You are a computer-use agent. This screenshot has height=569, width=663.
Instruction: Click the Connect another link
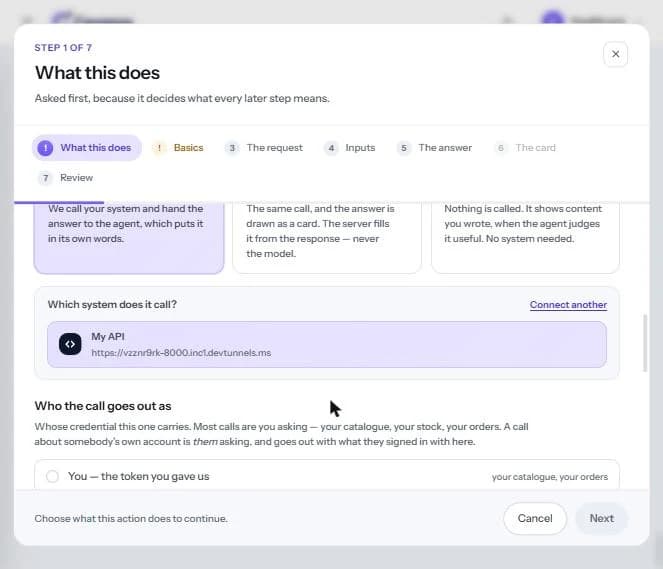coord(568,305)
